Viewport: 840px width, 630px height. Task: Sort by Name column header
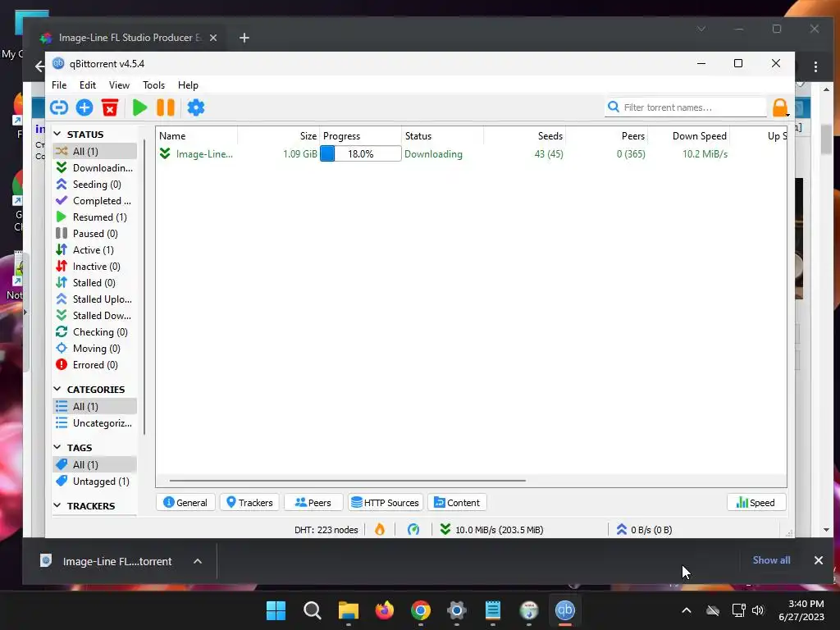coord(197,135)
